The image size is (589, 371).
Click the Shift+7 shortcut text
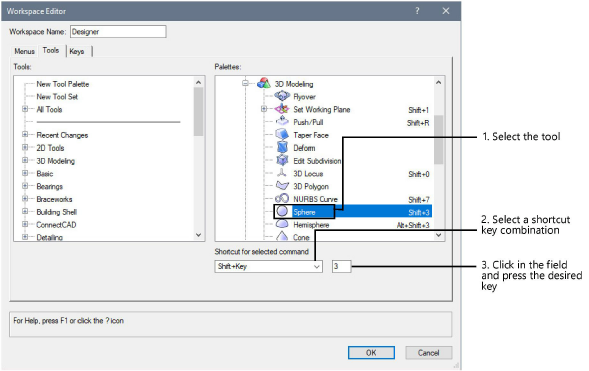pos(419,199)
